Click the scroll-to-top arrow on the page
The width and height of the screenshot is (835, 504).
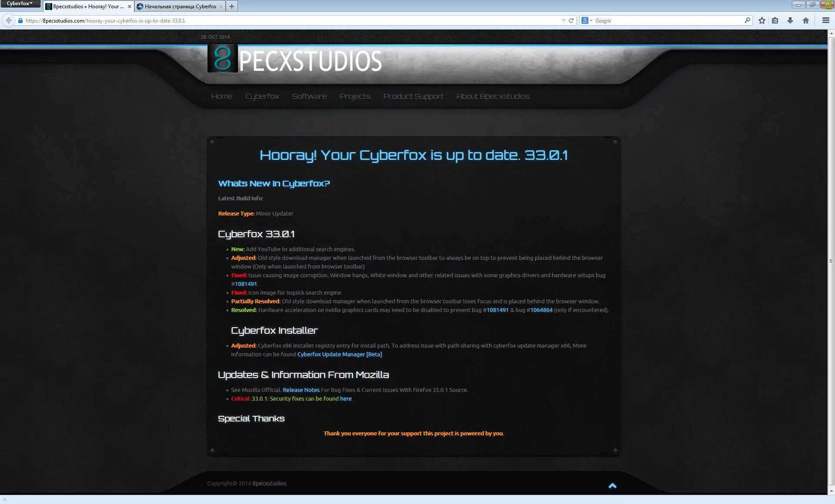point(612,486)
